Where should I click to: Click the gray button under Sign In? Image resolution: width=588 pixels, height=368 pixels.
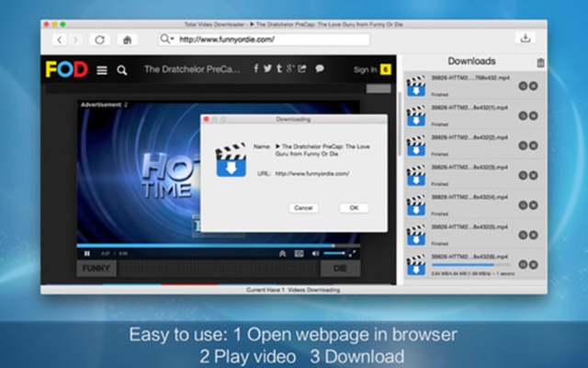click(379, 88)
